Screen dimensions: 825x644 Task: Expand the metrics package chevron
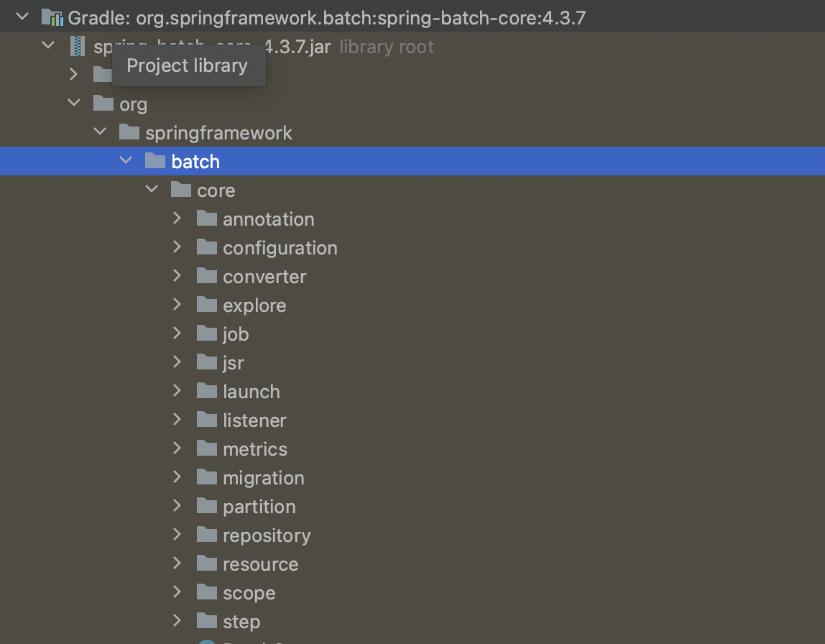tap(177, 448)
